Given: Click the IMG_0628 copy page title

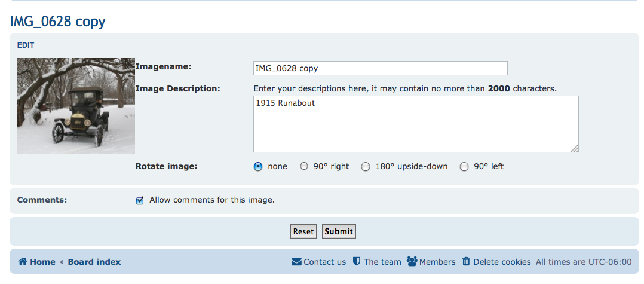Looking at the screenshot, I should click(58, 22).
